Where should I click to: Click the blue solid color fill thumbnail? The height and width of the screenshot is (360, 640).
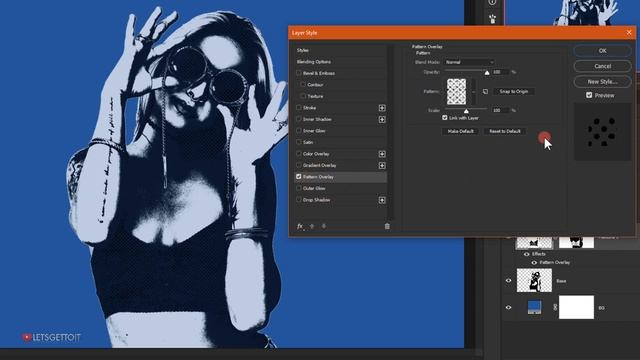[x=534, y=307]
